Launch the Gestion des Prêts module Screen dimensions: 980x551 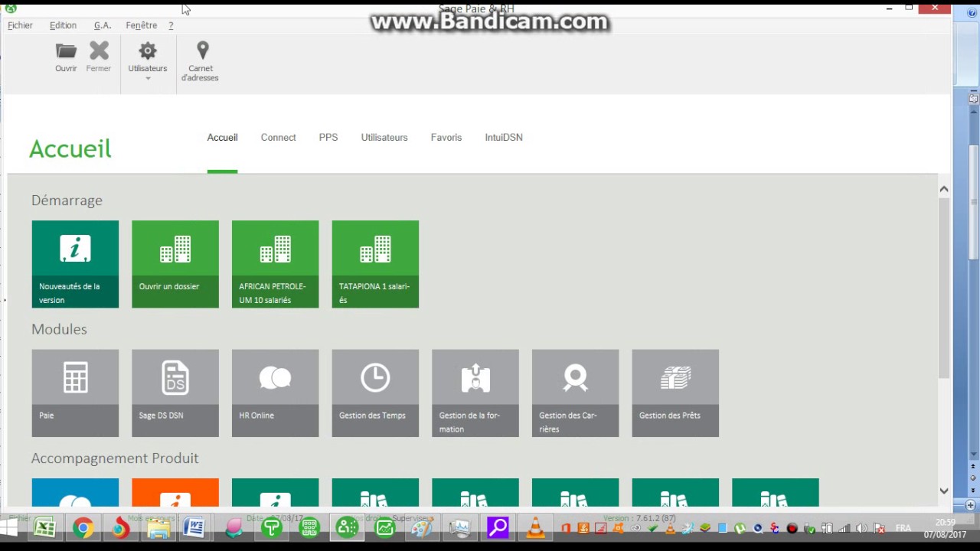click(x=675, y=393)
